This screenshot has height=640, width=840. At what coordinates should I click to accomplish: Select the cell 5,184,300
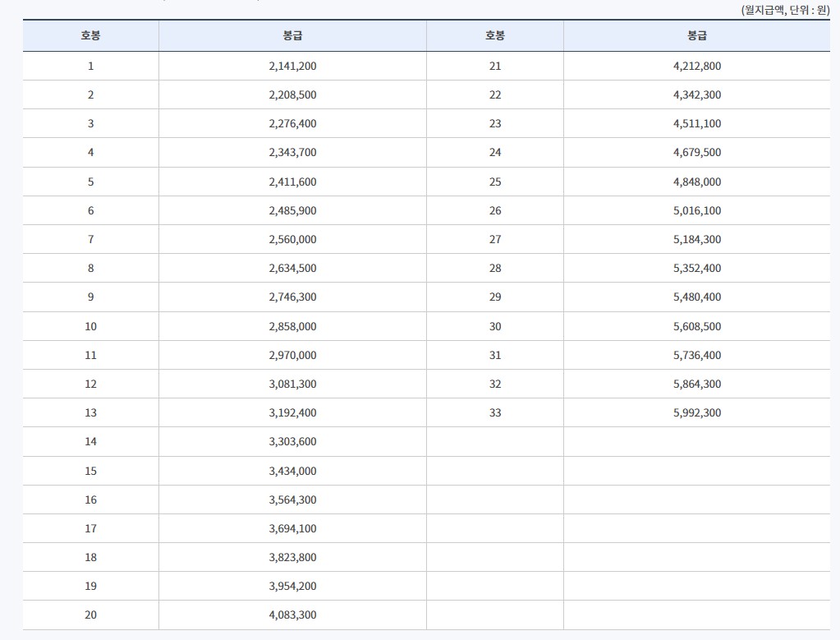click(x=697, y=240)
